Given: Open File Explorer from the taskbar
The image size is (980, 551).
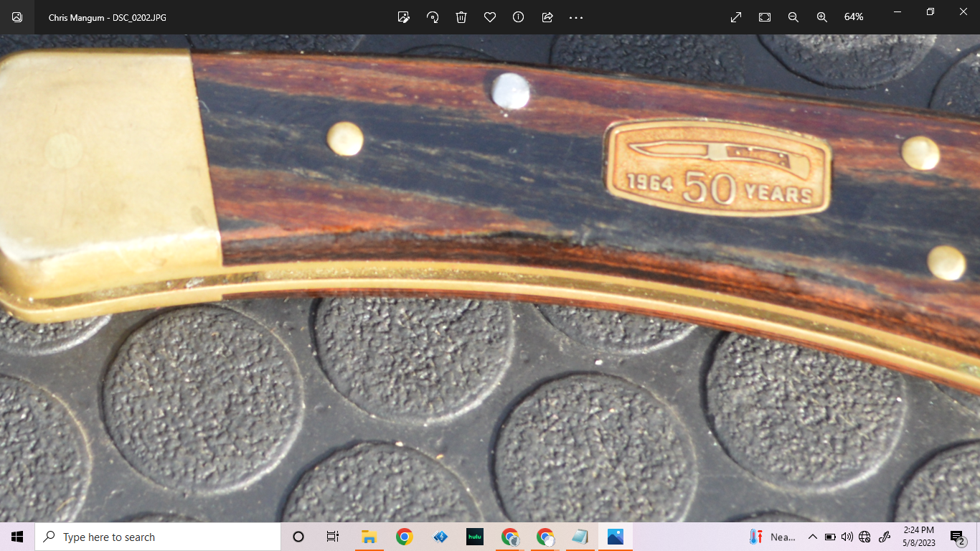Looking at the screenshot, I should click(369, 537).
